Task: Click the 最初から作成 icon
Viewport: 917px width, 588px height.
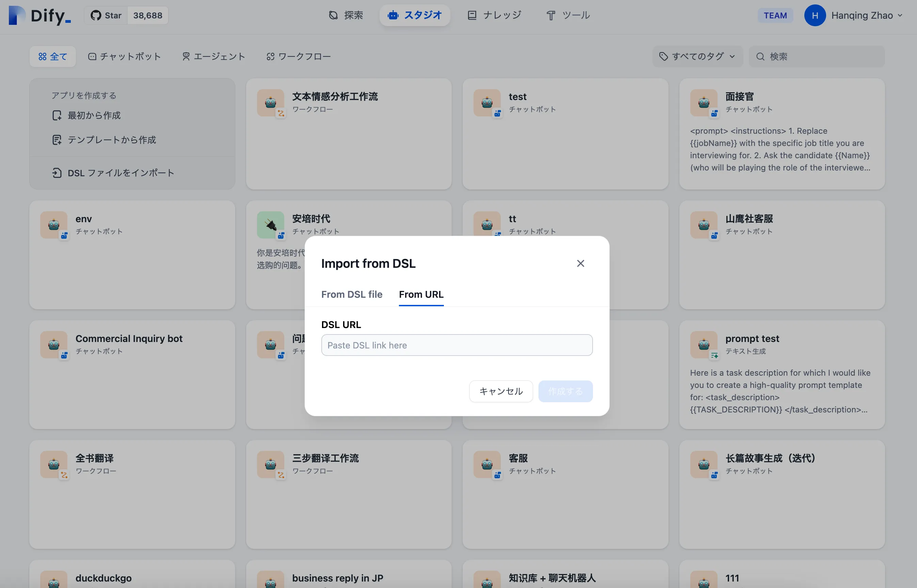Action: coord(57,115)
